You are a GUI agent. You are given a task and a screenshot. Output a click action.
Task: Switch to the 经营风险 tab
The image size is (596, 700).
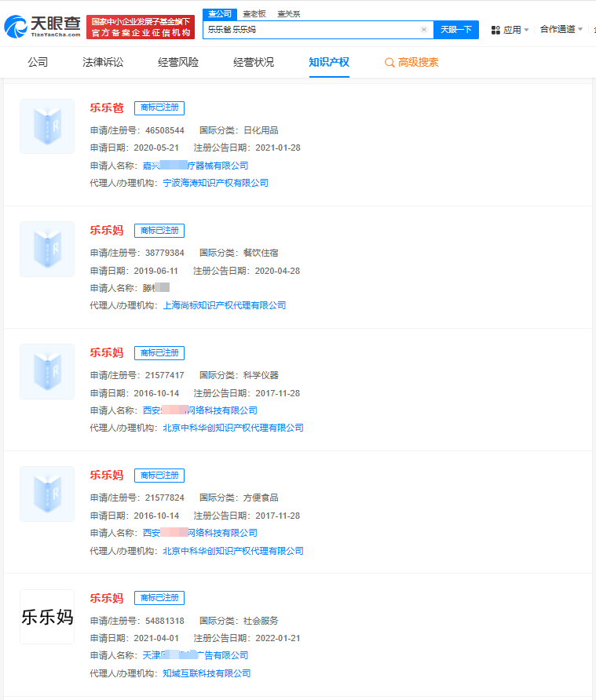[x=178, y=62]
